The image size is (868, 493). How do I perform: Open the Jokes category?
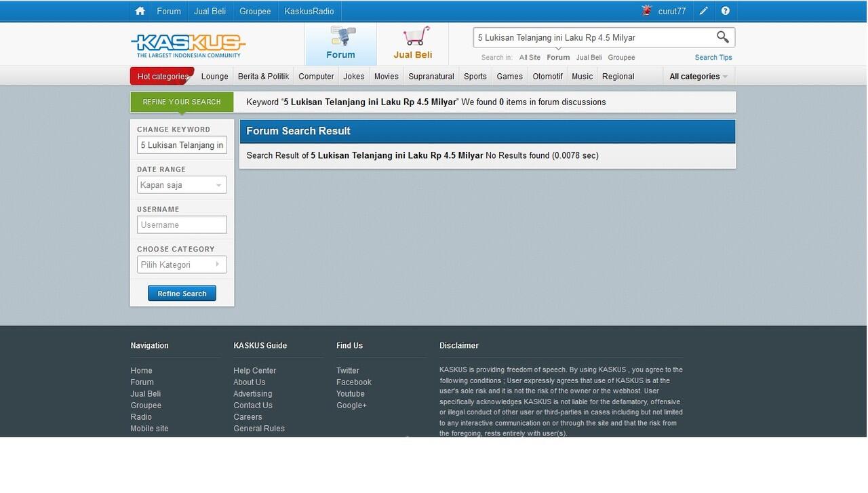click(x=354, y=76)
